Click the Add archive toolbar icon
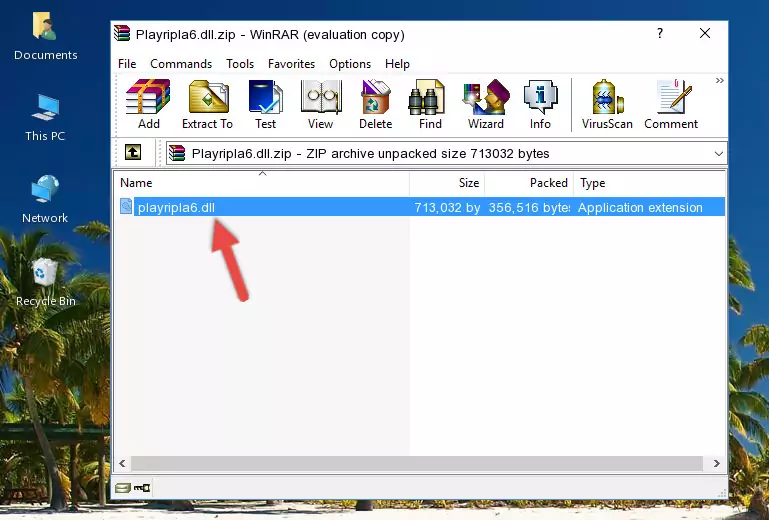This screenshot has height=520, width=769. click(148, 104)
